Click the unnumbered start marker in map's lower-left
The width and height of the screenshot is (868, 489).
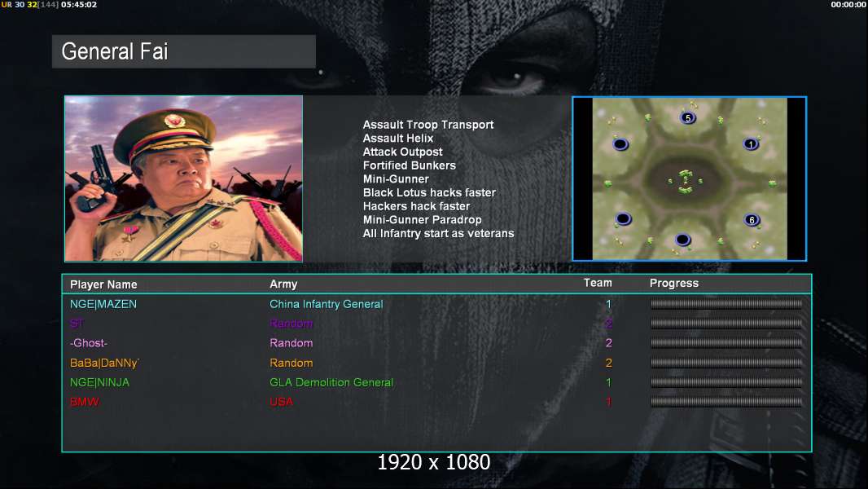624,218
